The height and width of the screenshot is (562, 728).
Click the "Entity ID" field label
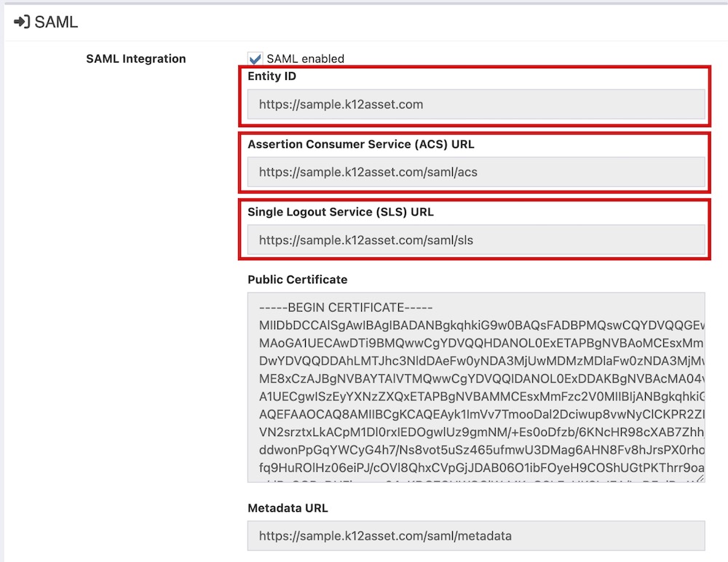click(x=272, y=76)
